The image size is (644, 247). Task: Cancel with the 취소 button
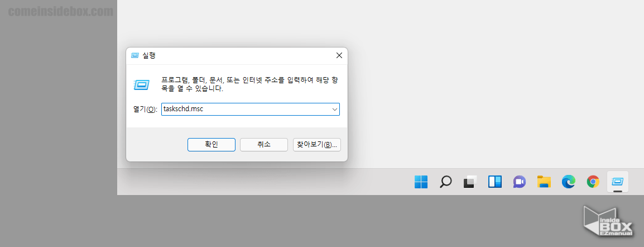click(x=263, y=145)
